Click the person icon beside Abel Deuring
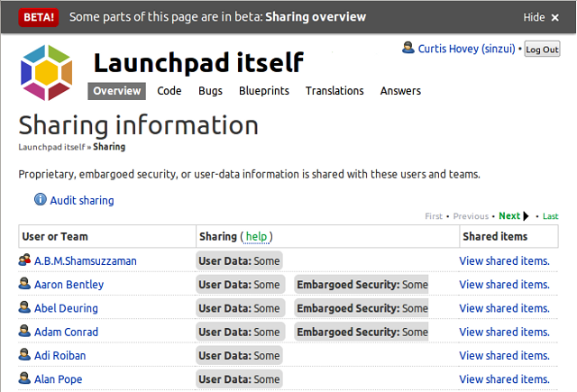Screen dimensions: 577x392 coord(24,307)
